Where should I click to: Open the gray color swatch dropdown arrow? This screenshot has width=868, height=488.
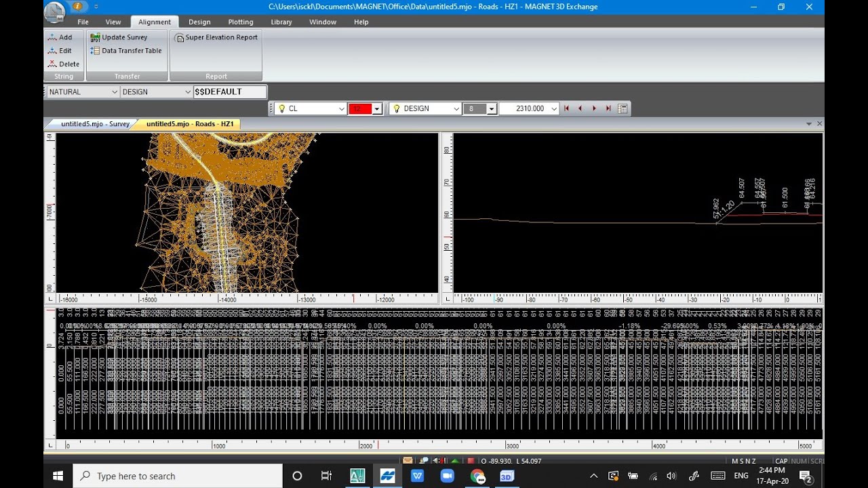click(x=492, y=108)
